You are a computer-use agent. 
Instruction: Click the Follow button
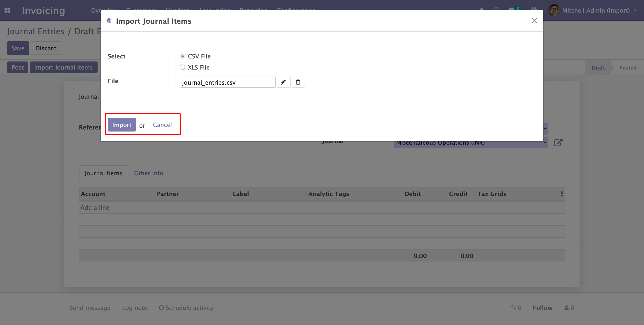coord(542,308)
